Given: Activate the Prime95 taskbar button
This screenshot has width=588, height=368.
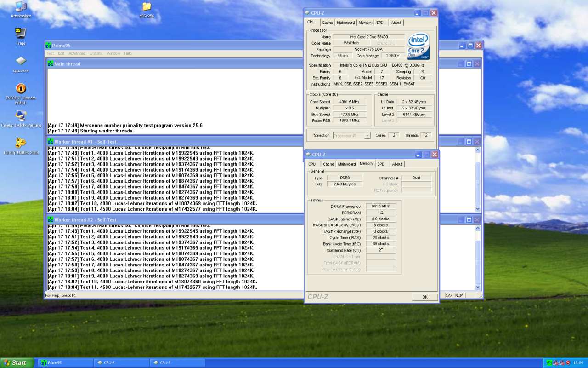Looking at the screenshot, I should click(65, 363).
